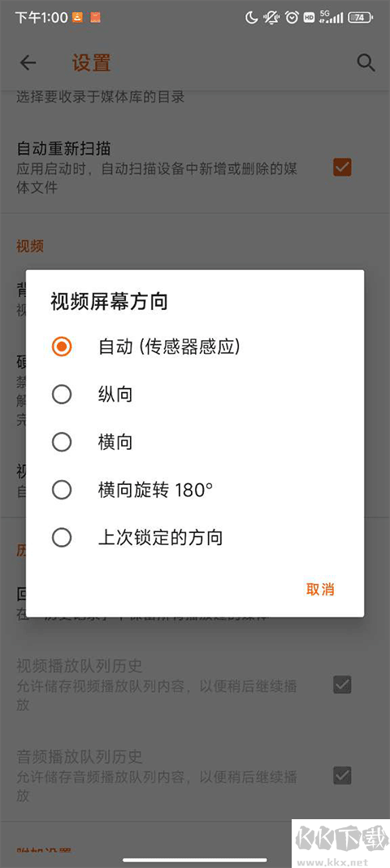Image resolution: width=390 pixels, height=868 pixels.
Task: Tap the 下午1:00 clock in status bar
Action: coord(41,18)
